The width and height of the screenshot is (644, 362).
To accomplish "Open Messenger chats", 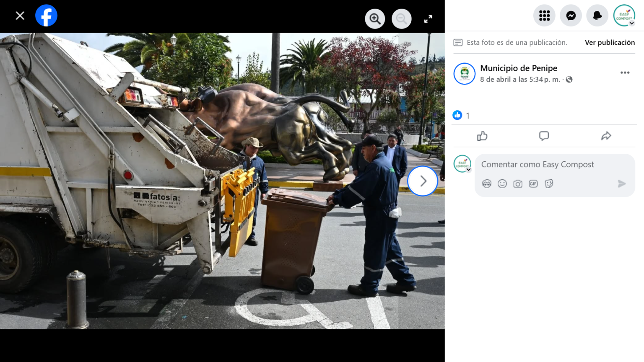I will point(571,16).
